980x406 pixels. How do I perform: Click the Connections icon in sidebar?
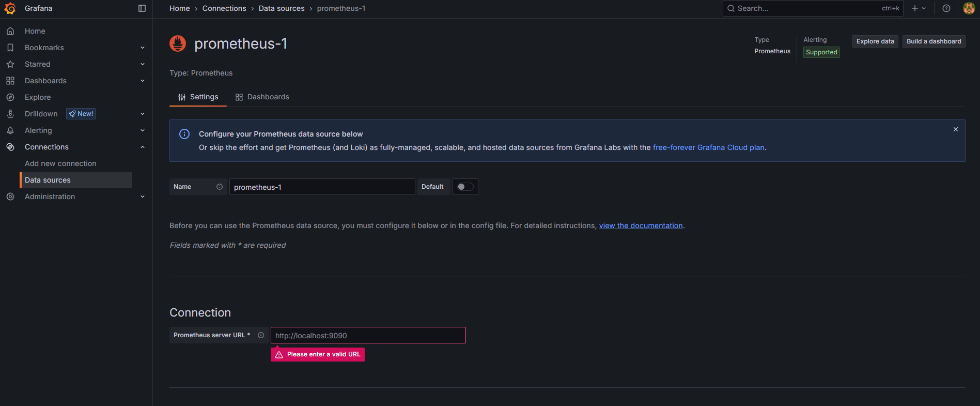(x=10, y=147)
